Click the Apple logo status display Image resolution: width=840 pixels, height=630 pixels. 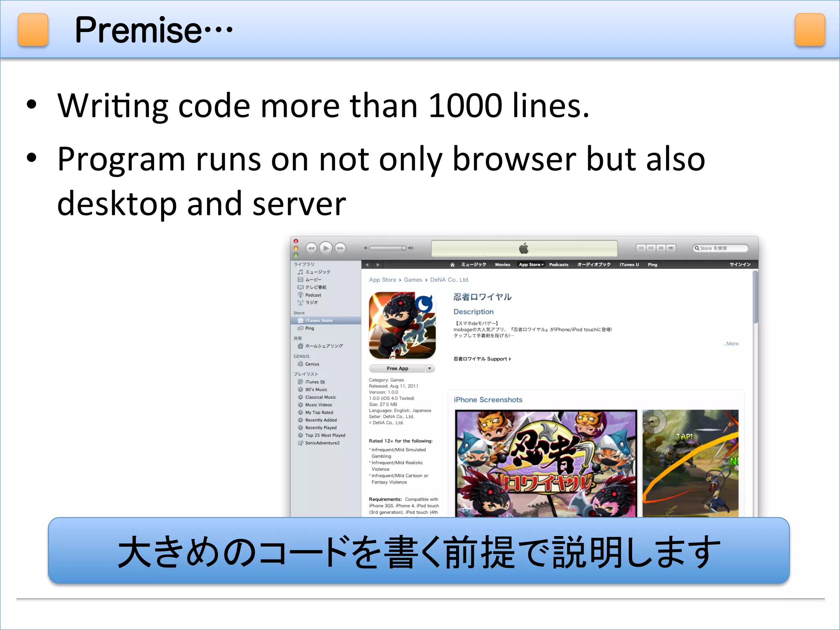tap(524, 248)
